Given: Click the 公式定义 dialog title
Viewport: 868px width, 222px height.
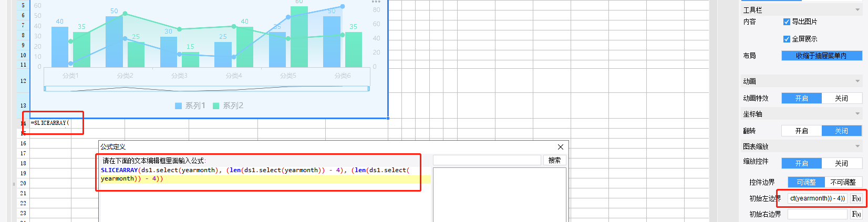Looking at the screenshot, I should tap(113, 147).
